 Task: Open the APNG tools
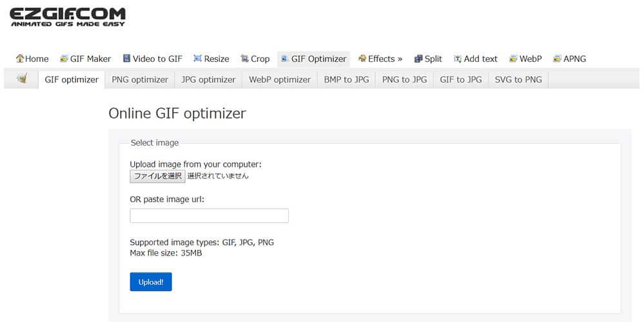coord(569,59)
